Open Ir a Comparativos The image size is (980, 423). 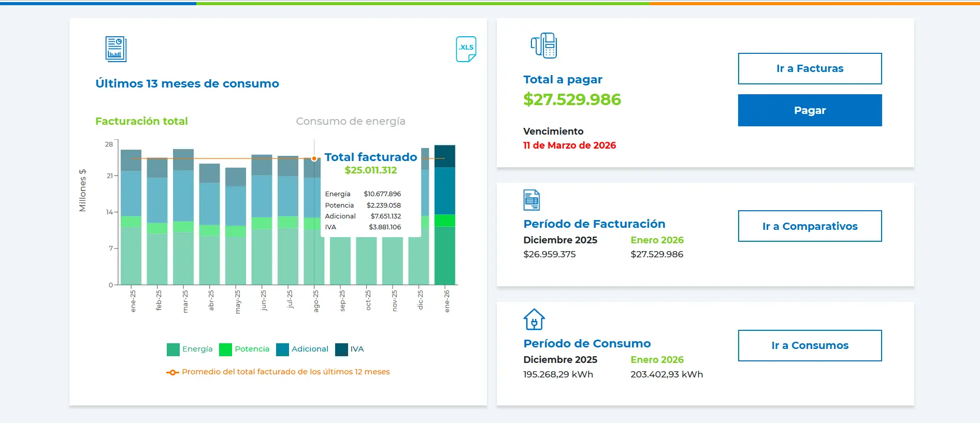pos(810,226)
